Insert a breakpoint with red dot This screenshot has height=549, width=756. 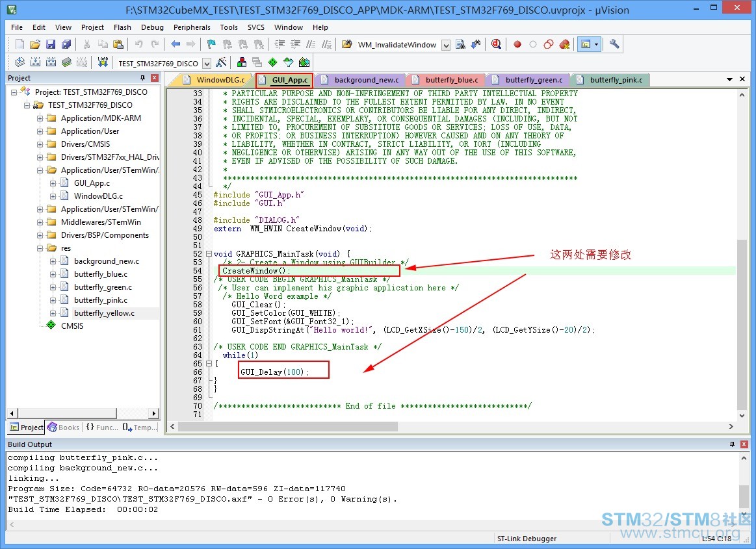click(x=517, y=44)
